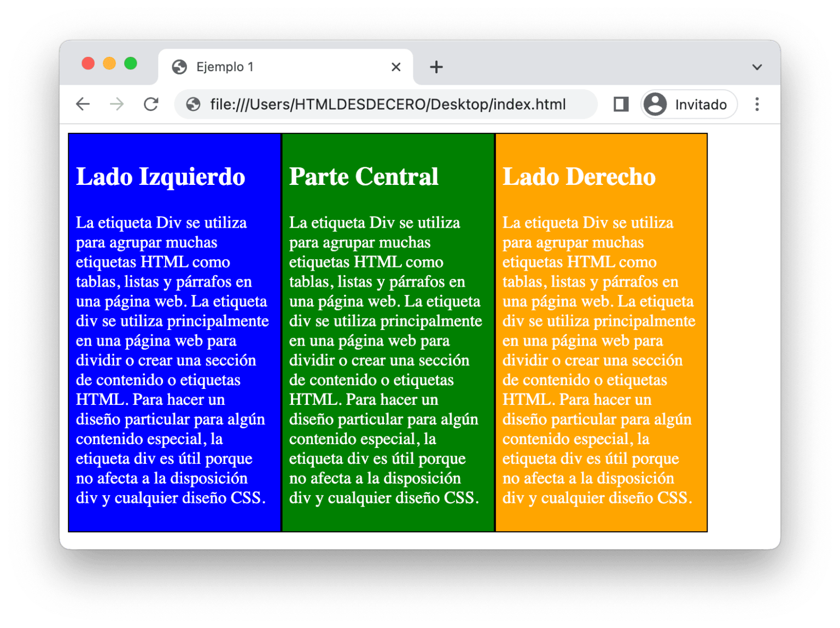Click the paragraph in the blue column
This screenshot has width=840, height=628.
(172, 360)
